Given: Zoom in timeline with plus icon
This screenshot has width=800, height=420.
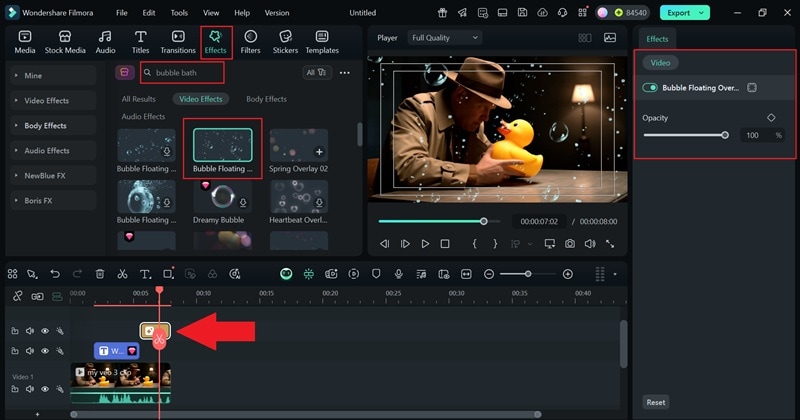Looking at the screenshot, I should (567, 274).
